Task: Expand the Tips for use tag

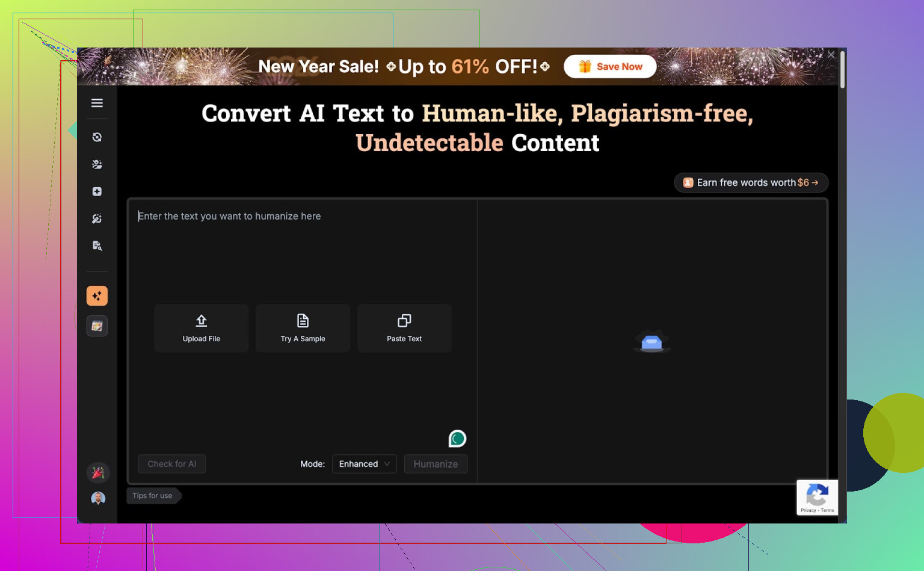Action: tap(153, 496)
